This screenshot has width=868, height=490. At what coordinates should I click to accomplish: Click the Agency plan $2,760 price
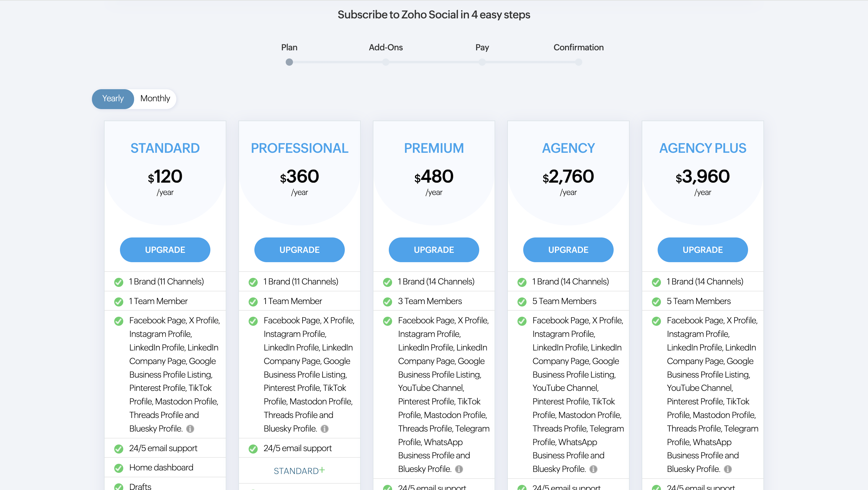[x=568, y=177]
